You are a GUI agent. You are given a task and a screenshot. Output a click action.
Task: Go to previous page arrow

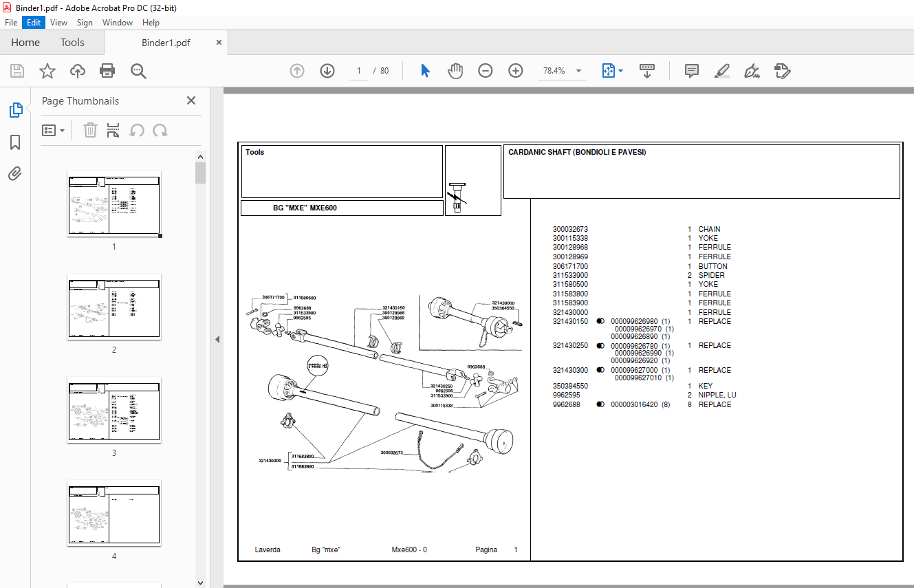click(297, 71)
